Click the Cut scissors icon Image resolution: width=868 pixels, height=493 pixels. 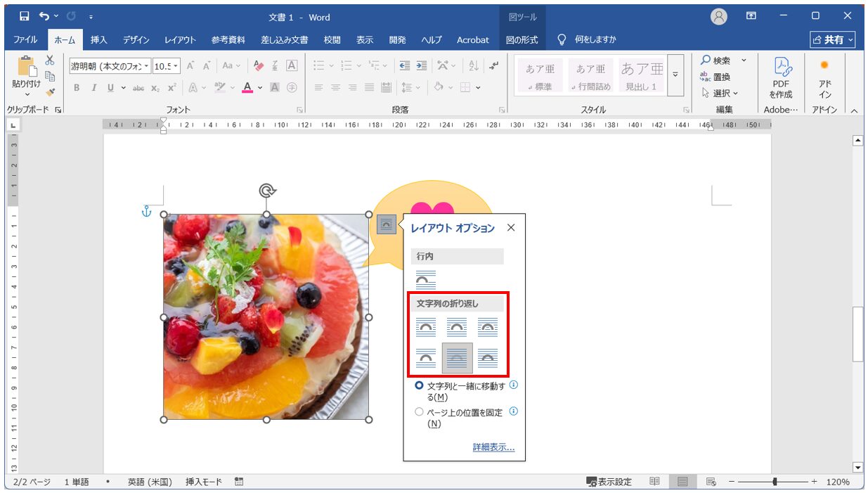click(50, 61)
